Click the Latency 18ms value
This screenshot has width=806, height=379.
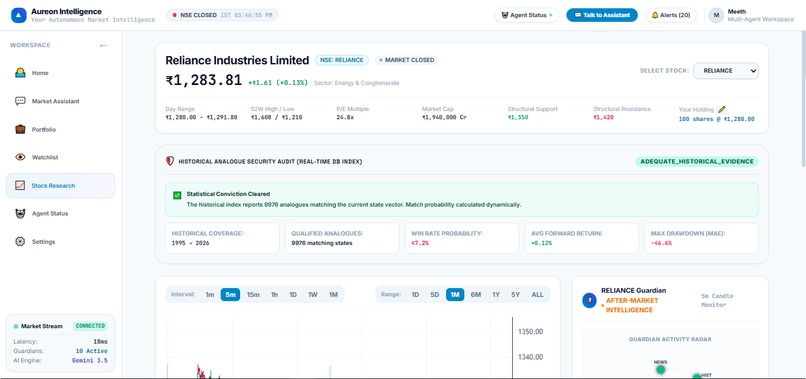[x=101, y=342]
